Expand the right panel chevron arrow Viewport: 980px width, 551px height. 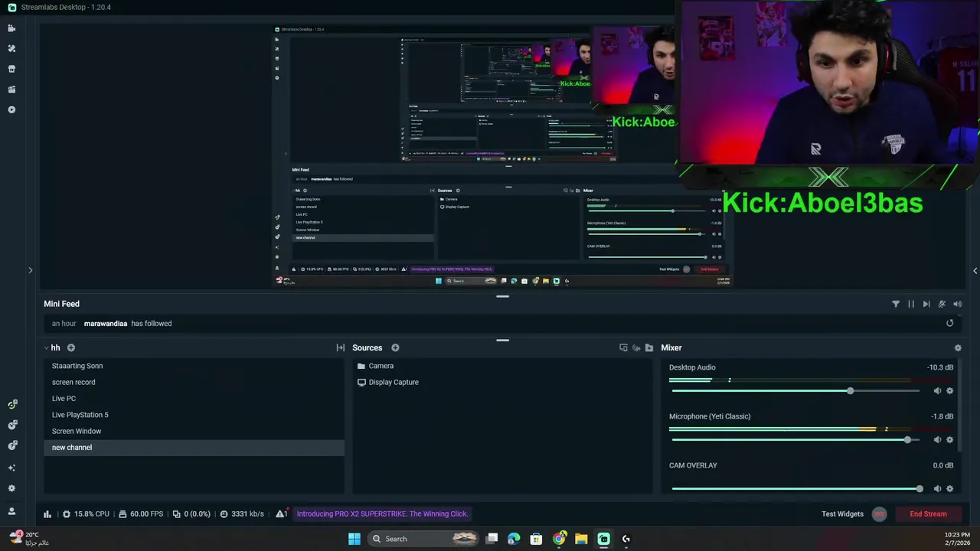[x=975, y=270]
